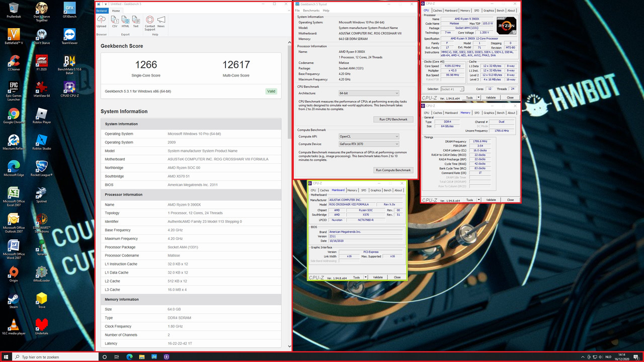Viewport: 644px width, 362px height.
Task: Open Microsoft Office Excel 2007 shortcut
Action: point(14,197)
